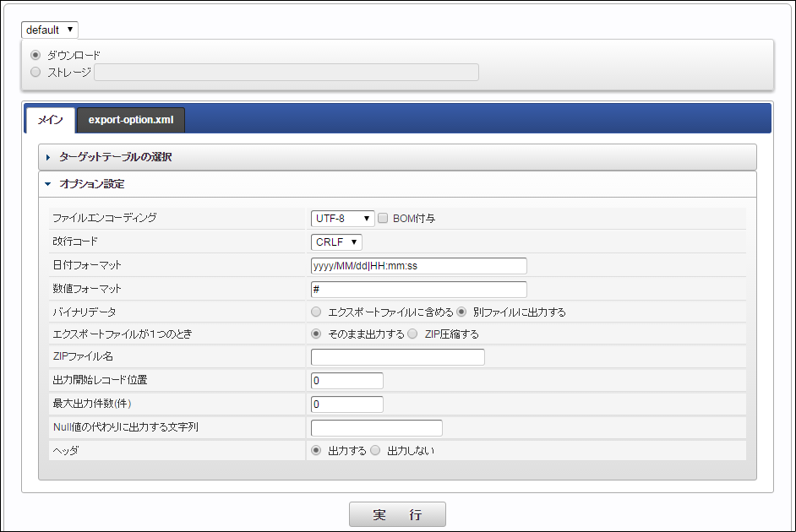Switch to the メイン tab
The image size is (796, 532).
50,120
